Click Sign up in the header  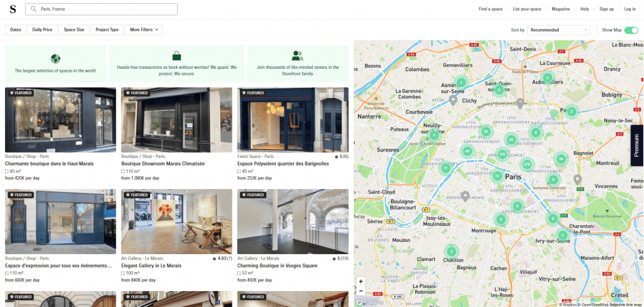click(606, 9)
